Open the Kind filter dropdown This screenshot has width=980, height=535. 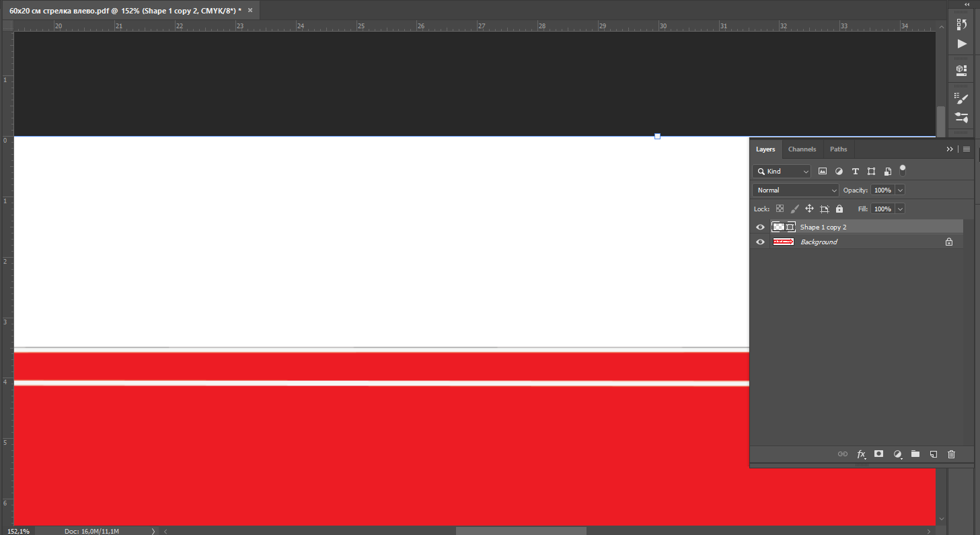[782, 172]
